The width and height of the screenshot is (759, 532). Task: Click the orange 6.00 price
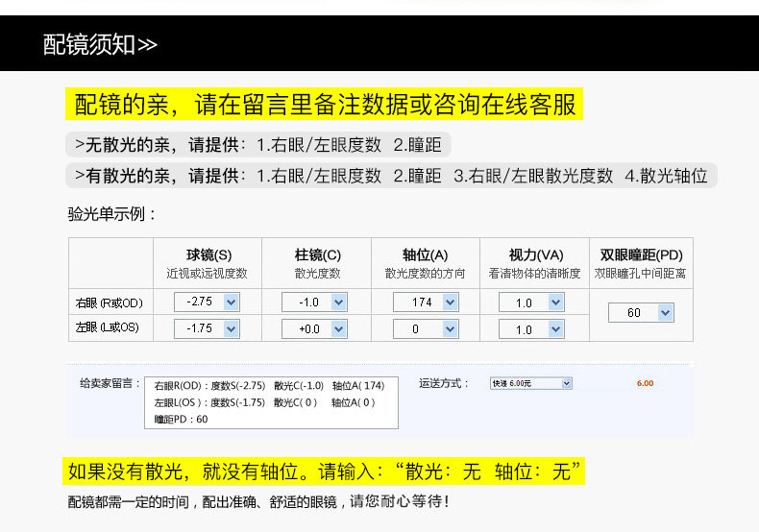[645, 383]
